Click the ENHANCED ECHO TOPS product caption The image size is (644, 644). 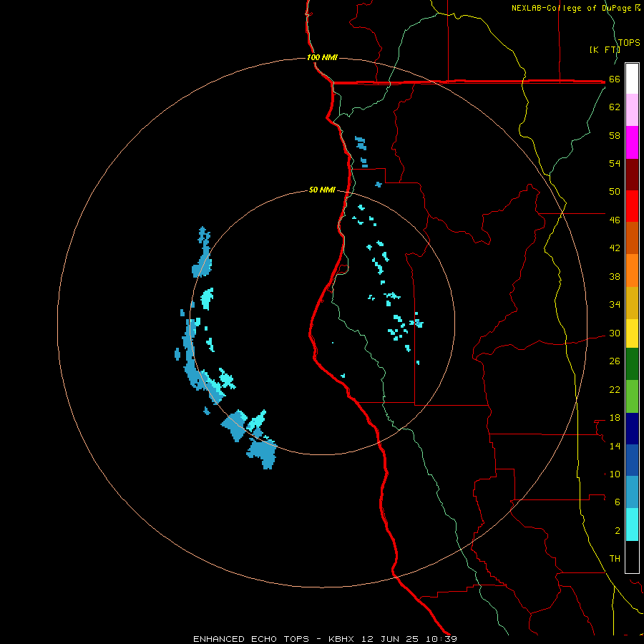click(251, 639)
